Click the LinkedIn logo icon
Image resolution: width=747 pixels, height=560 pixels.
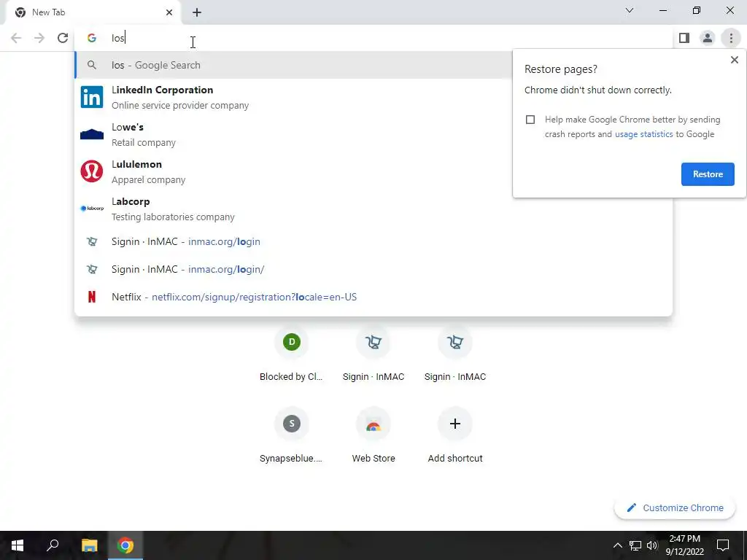[91, 97]
